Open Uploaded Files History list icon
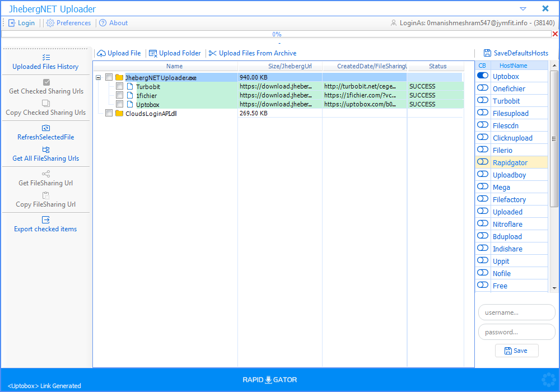 [x=46, y=58]
